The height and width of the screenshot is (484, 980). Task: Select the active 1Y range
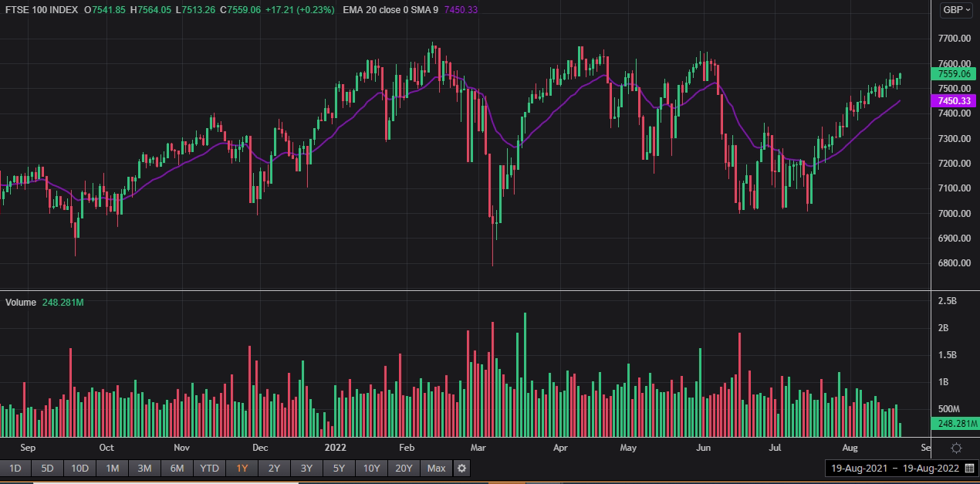point(242,468)
